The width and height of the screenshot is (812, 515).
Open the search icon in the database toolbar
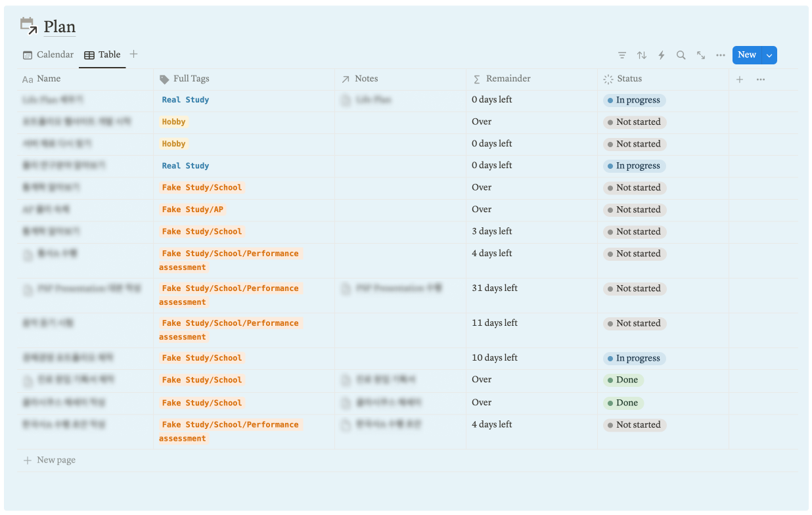point(681,55)
